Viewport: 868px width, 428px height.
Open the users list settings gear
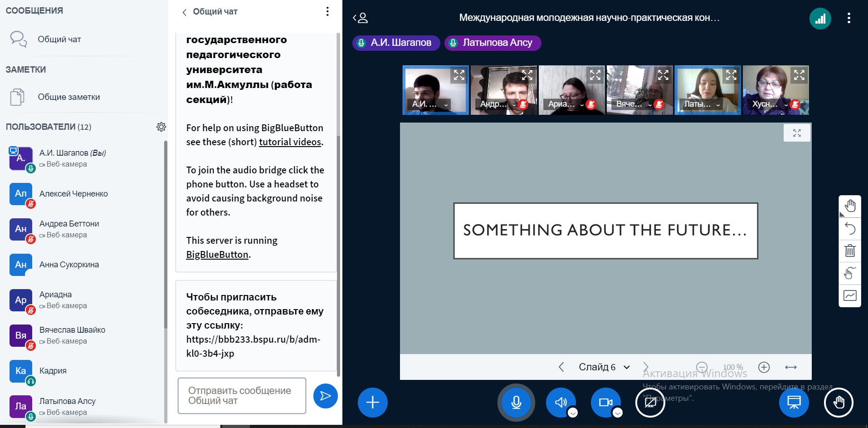[161, 127]
